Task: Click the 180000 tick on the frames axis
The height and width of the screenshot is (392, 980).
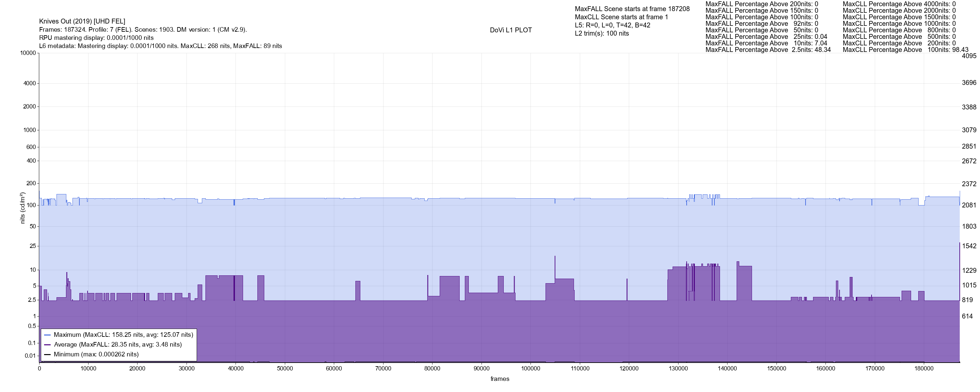Action: click(x=924, y=368)
